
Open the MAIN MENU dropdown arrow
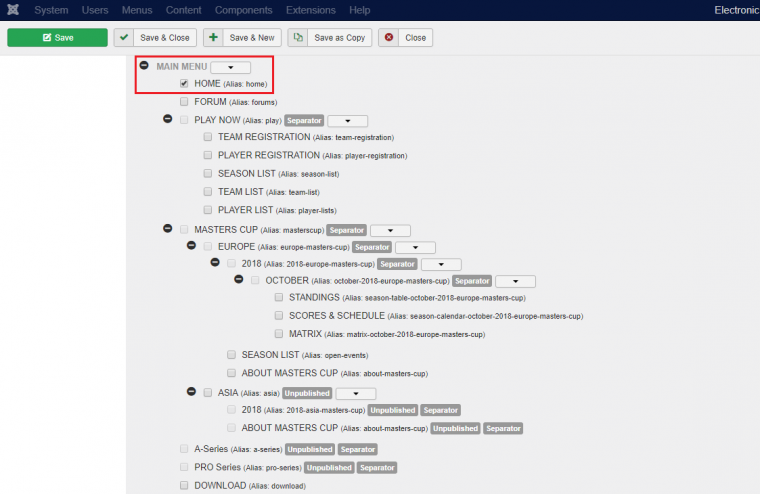(x=231, y=67)
